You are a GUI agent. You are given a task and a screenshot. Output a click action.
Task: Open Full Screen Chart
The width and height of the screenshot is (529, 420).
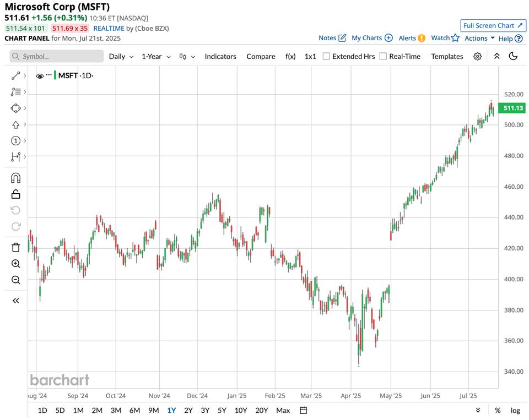click(493, 26)
